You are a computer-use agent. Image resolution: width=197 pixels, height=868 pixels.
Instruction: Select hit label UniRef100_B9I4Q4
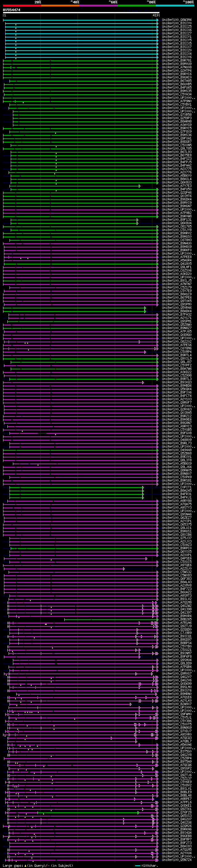(x=177, y=833)
